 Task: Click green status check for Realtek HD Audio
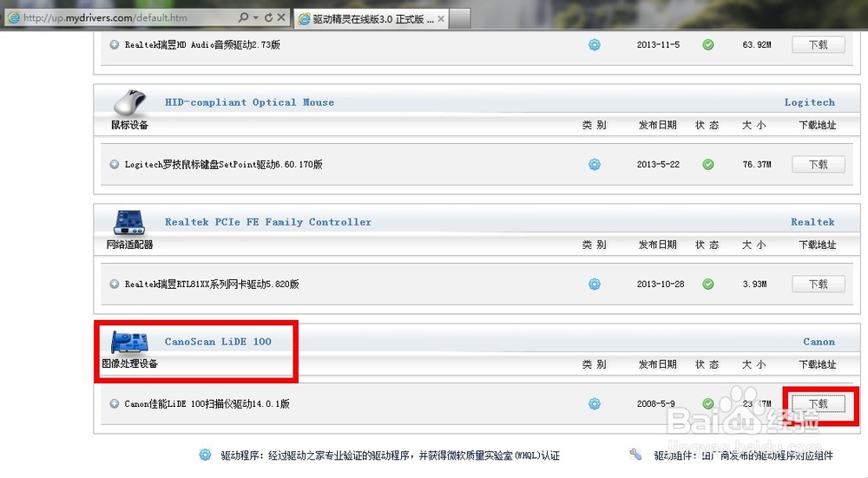coord(708,45)
